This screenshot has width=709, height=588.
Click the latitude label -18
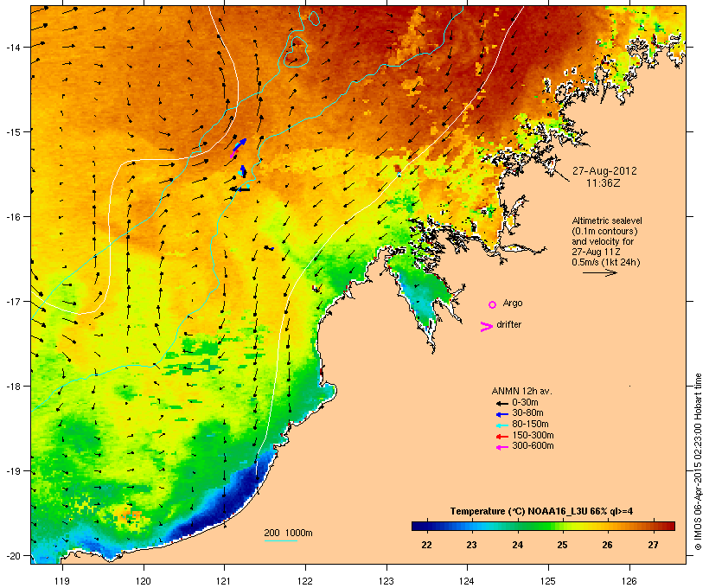(x=13, y=387)
